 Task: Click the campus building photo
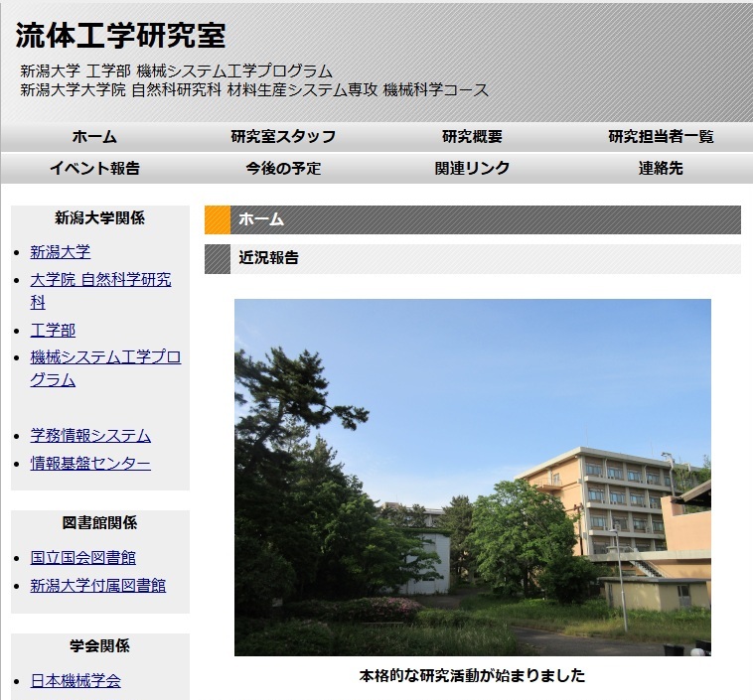pos(473,478)
